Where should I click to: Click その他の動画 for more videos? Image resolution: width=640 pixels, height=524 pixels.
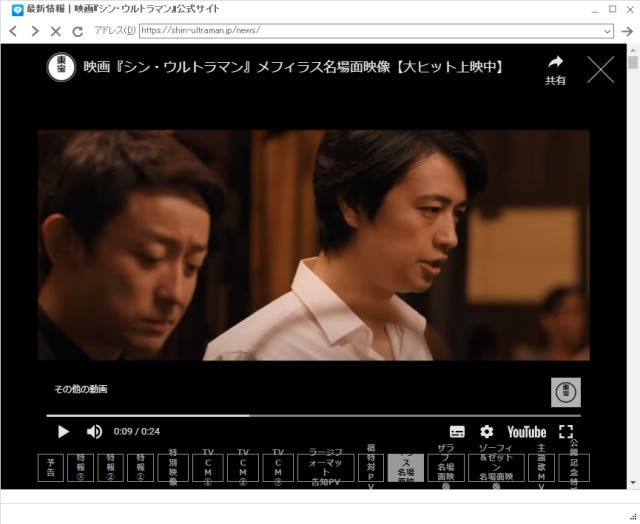coord(81,389)
